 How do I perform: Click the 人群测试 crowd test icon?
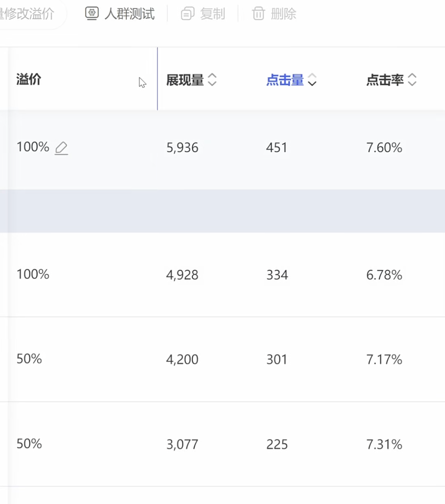92,13
